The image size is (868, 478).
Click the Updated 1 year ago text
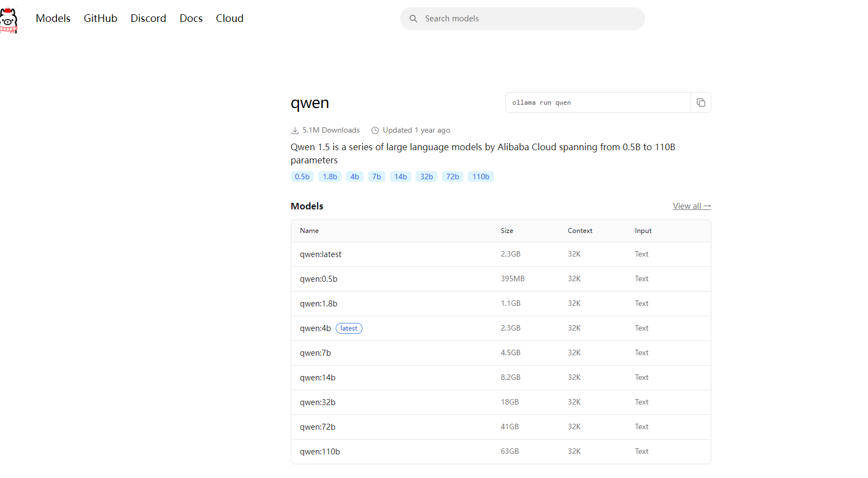[416, 130]
